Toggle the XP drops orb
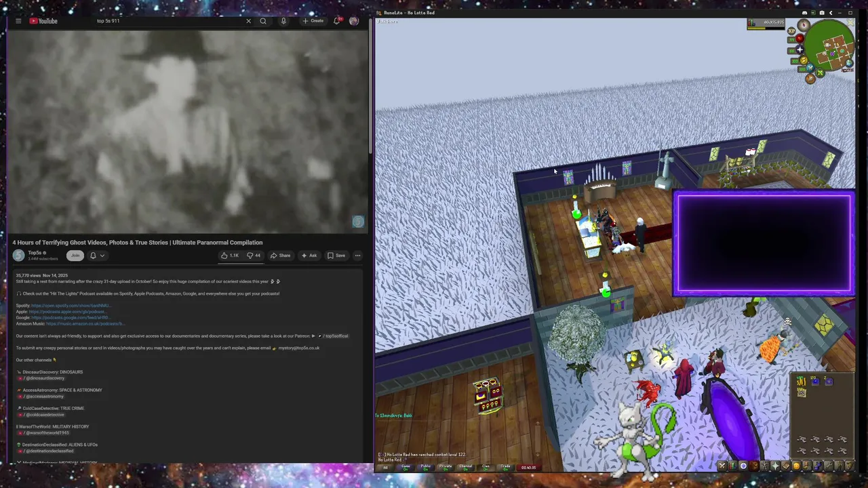The height and width of the screenshot is (488, 868). point(791,31)
